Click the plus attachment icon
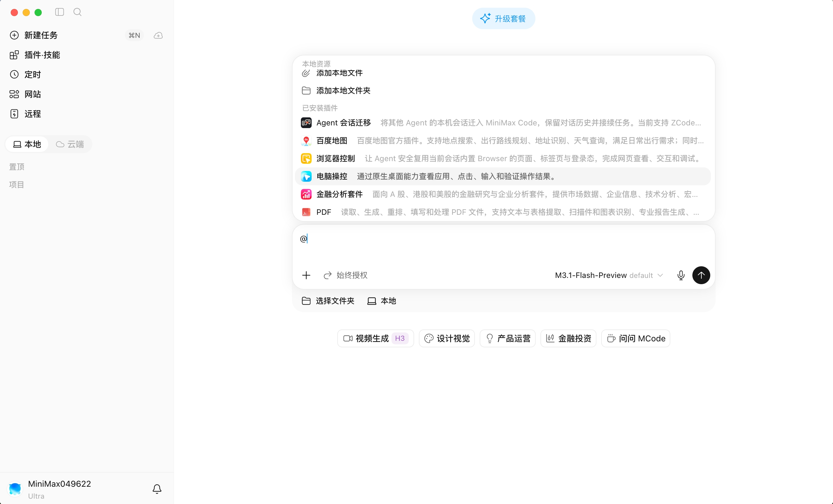833x504 pixels. 306,275
